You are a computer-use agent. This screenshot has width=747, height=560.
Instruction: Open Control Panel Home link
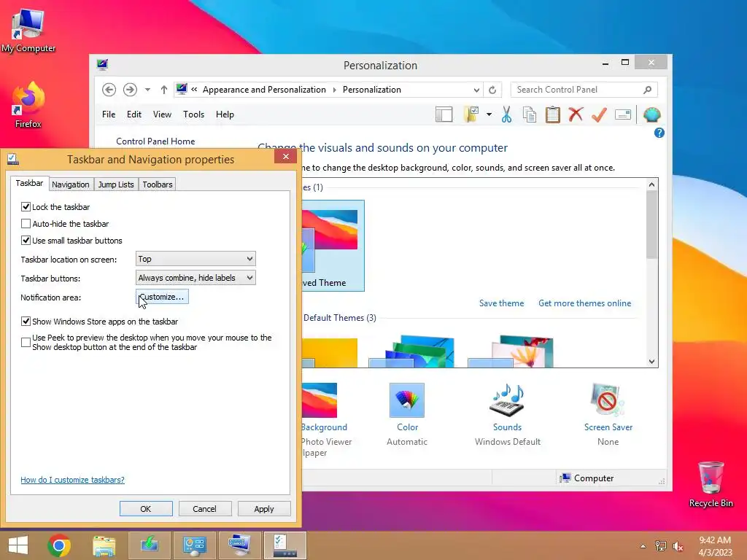155,141
